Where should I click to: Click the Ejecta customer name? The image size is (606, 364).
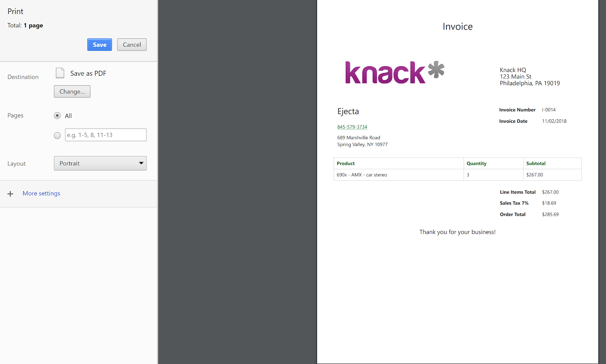tap(348, 111)
